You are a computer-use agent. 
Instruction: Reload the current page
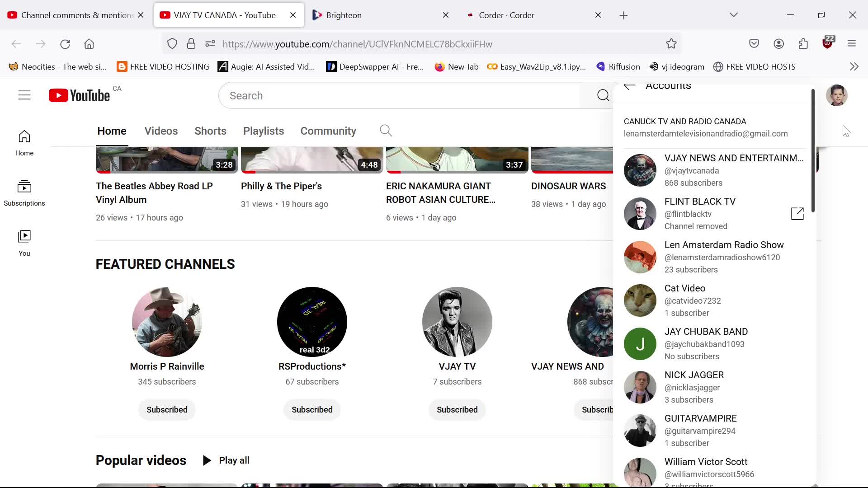(65, 44)
